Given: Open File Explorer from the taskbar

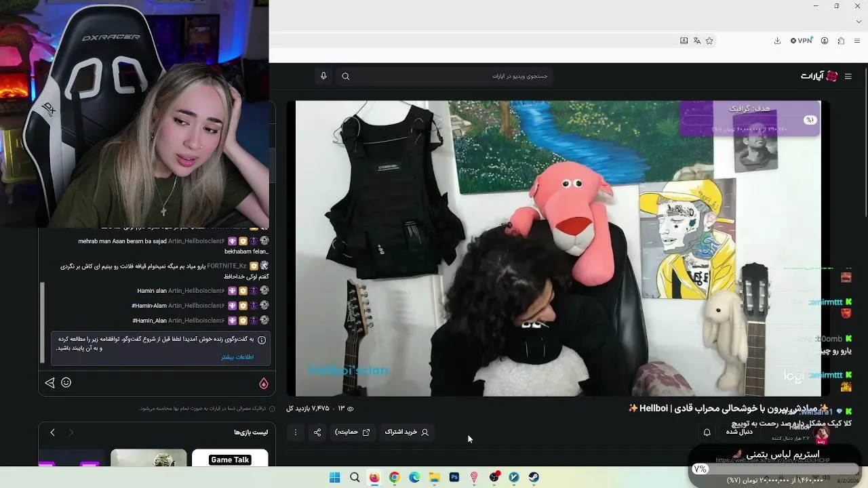Looking at the screenshot, I should pos(434,478).
